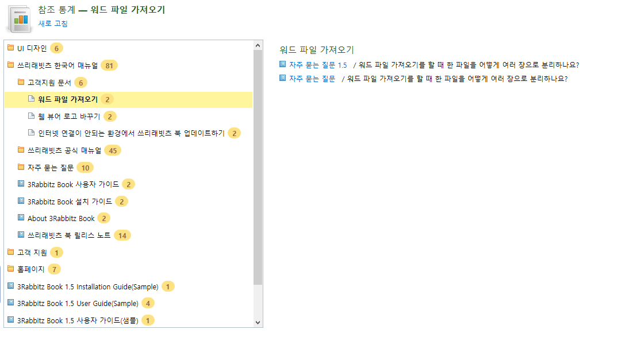Click the folder icon beside UI 디자인
This screenshot has width=622, height=364.
pos(11,48)
